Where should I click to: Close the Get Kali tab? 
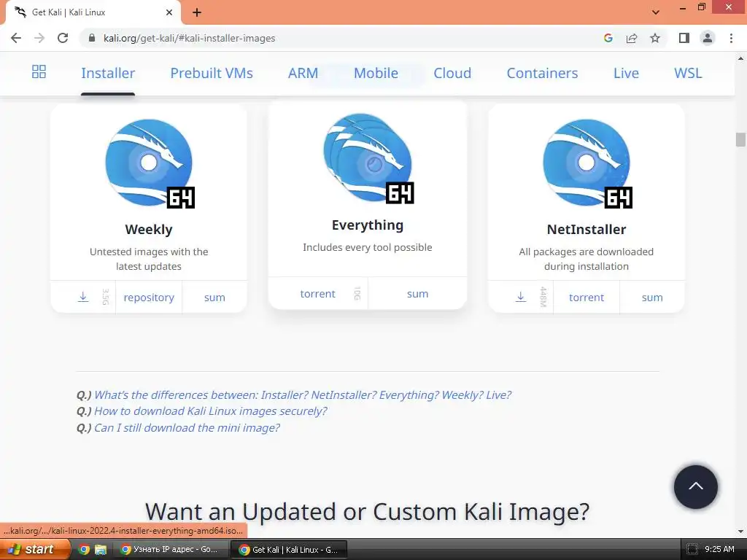(169, 12)
